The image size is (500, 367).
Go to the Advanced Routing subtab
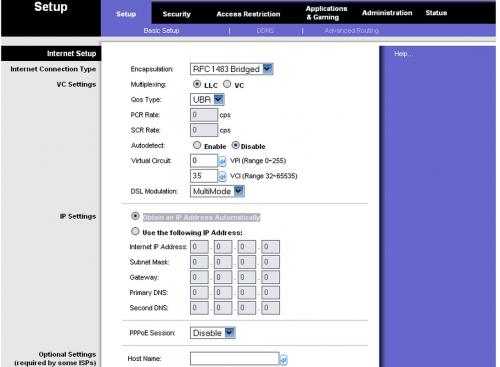pyautogui.click(x=352, y=31)
